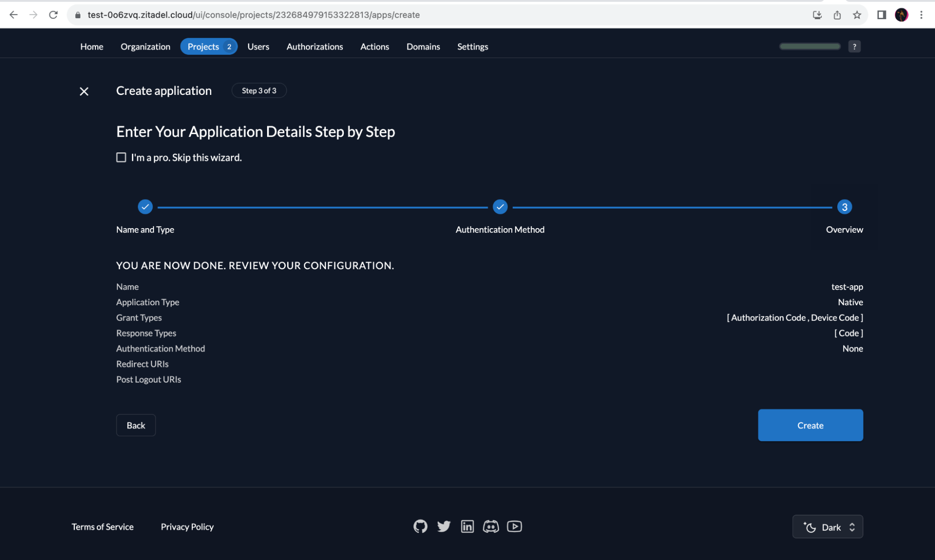This screenshot has height=560, width=935.
Task: Click the Settings navigation item
Action: click(473, 46)
